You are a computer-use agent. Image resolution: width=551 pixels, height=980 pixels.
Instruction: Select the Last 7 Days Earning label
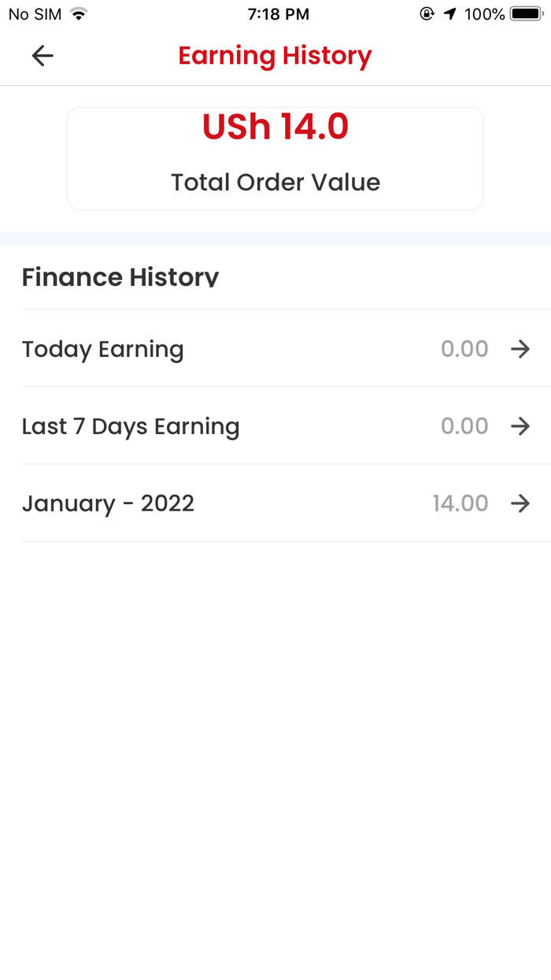131,426
